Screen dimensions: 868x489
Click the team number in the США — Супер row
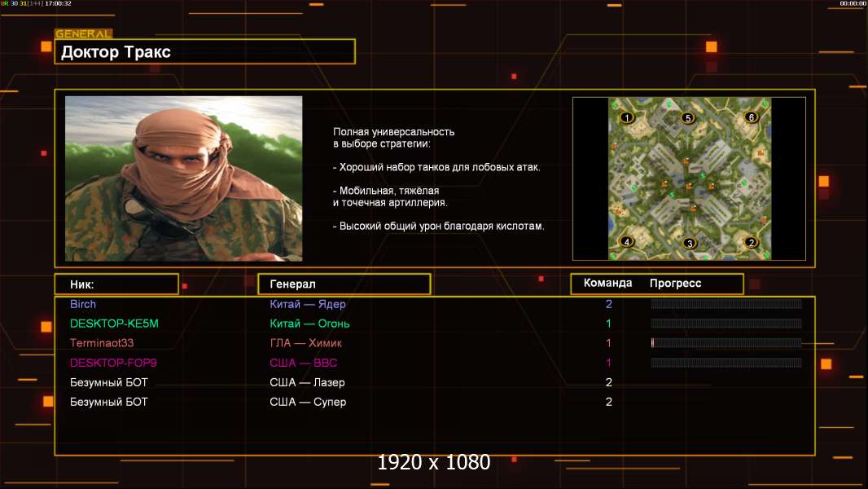click(x=609, y=402)
